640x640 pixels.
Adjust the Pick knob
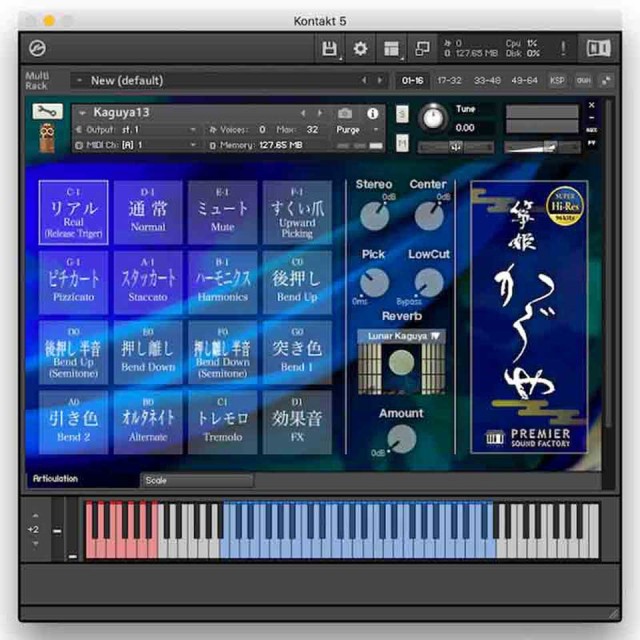tap(374, 282)
